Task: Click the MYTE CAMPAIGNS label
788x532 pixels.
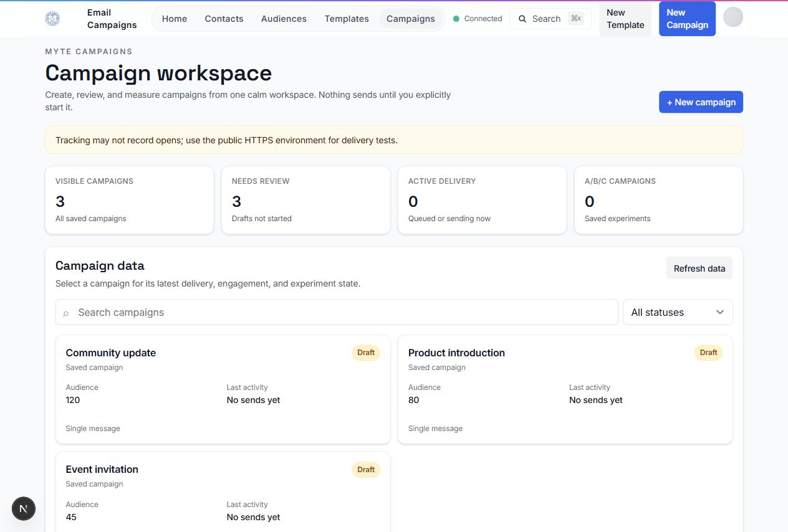Action: pyautogui.click(x=89, y=52)
